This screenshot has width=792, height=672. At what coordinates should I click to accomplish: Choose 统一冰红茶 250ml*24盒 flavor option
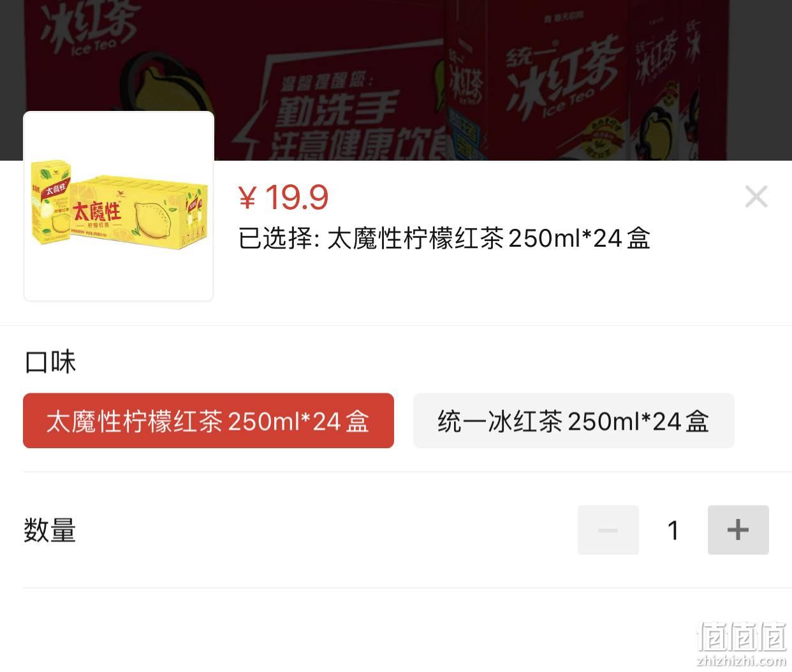573,421
